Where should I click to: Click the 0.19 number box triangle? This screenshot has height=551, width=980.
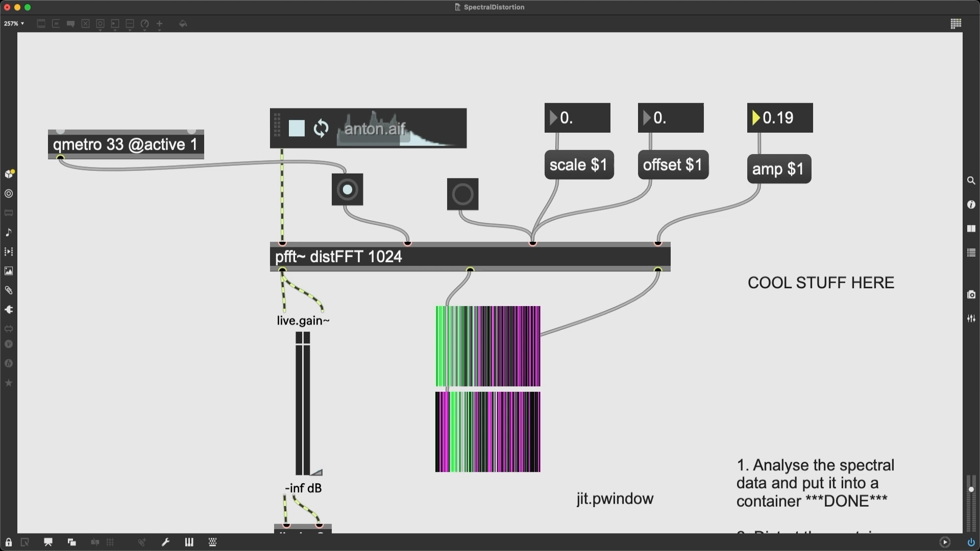pyautogui.click(x=755, y=118)
